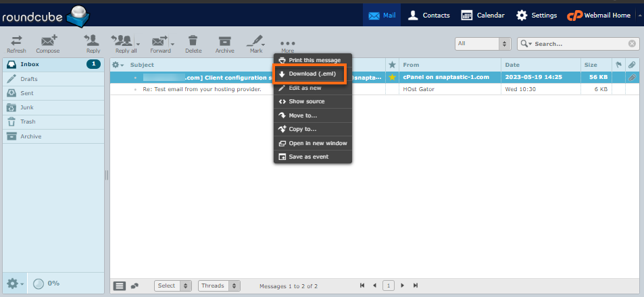Open the Mark options arrow
The image size is (644, 297).
(264, 43)
